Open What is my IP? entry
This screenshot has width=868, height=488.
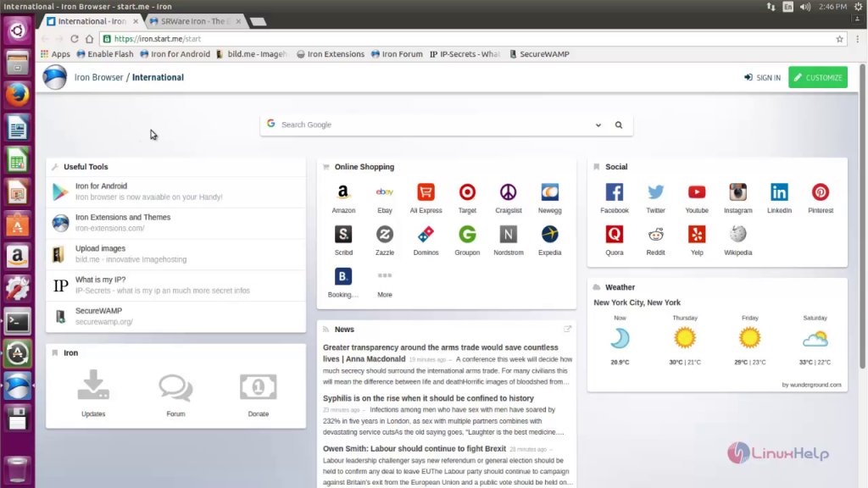pyautogui.click(x=176, y=285)
